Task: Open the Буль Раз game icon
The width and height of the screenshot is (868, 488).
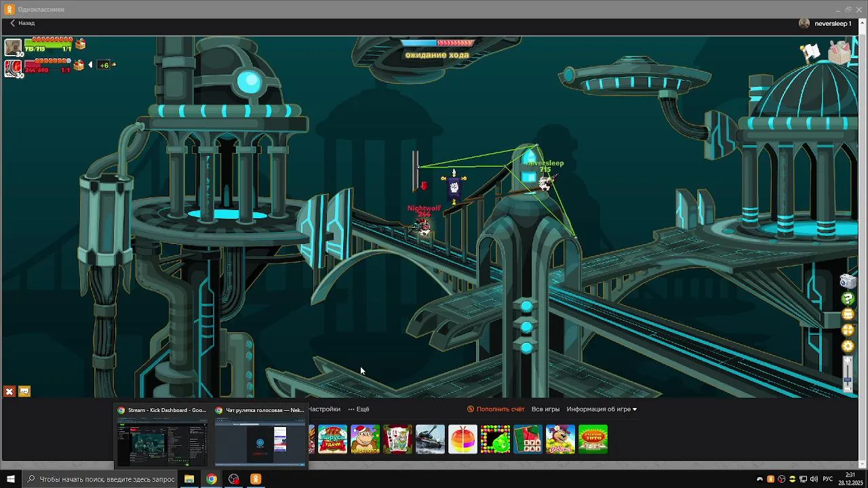Action: point(528,439)
